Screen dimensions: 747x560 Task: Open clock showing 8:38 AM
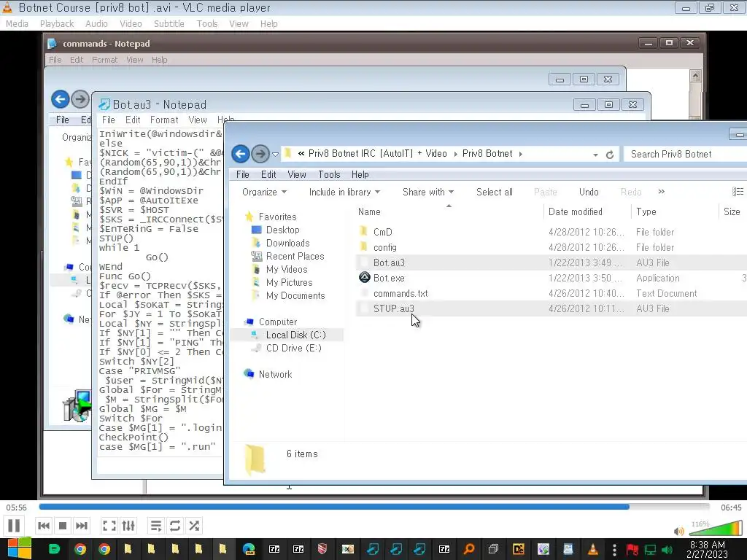click(x=707, y=549)
